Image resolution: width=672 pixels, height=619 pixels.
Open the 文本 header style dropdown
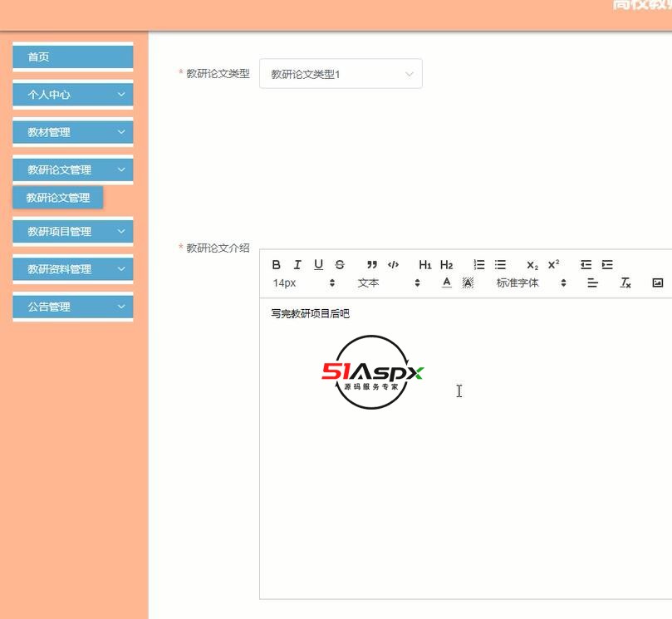pyautogui.click(x=389, y=283)
